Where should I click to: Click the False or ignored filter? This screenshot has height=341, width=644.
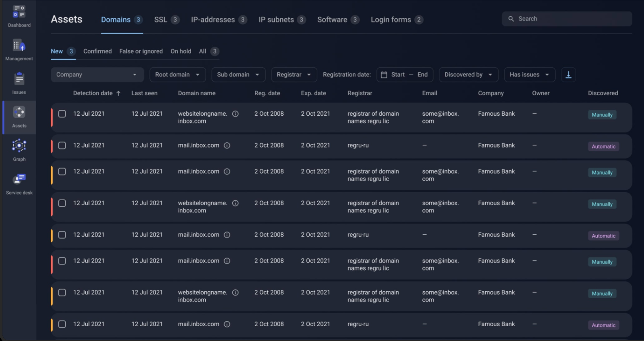tap(141, 51)
